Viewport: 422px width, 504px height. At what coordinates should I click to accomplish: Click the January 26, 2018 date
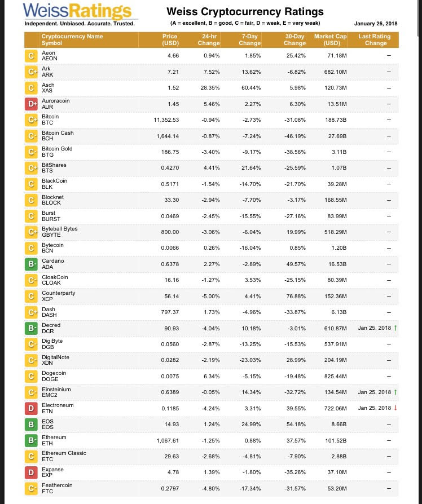(375, 24)
